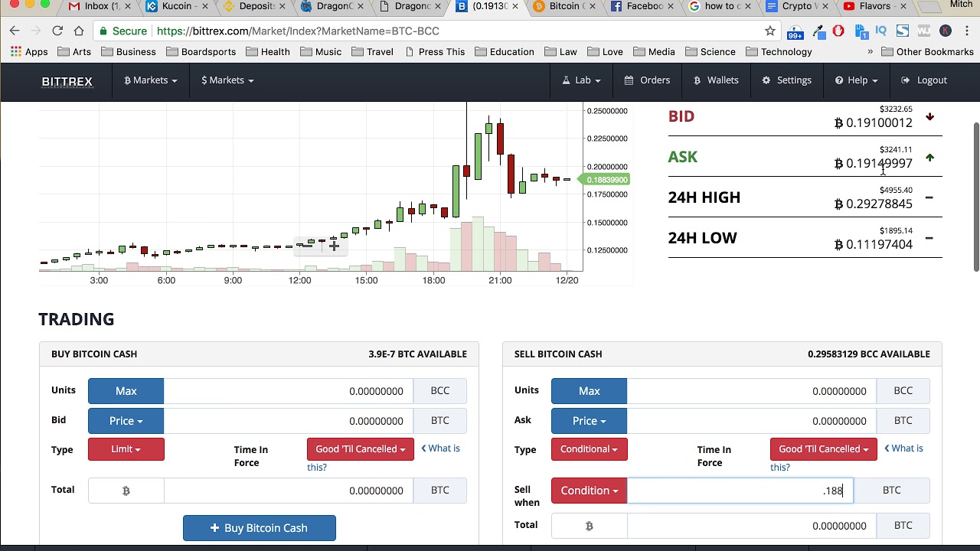
Task: Click the Sell panel Total input field
Action: tap(752, 526)
